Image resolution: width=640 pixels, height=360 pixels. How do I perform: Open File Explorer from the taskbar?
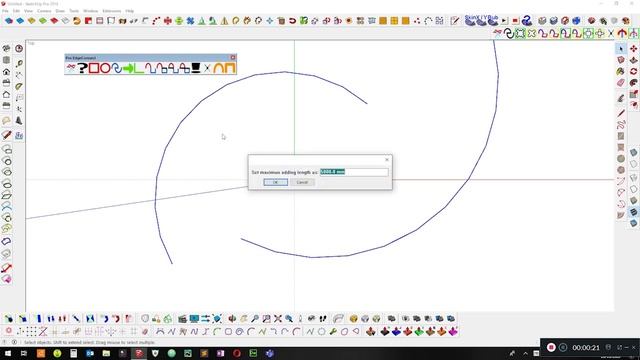click(106, 353)
